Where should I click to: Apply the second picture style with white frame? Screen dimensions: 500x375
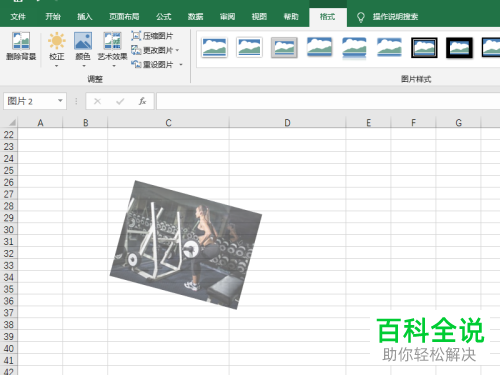[249, 48]
